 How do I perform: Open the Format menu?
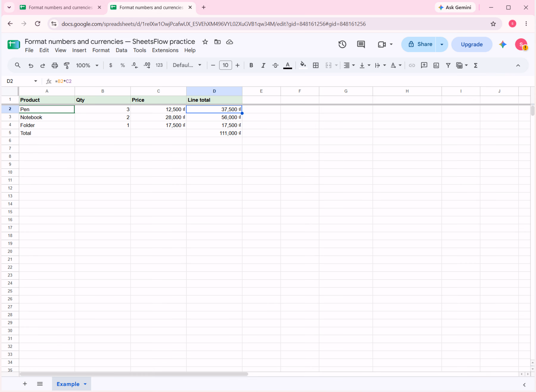pos(101,50)
